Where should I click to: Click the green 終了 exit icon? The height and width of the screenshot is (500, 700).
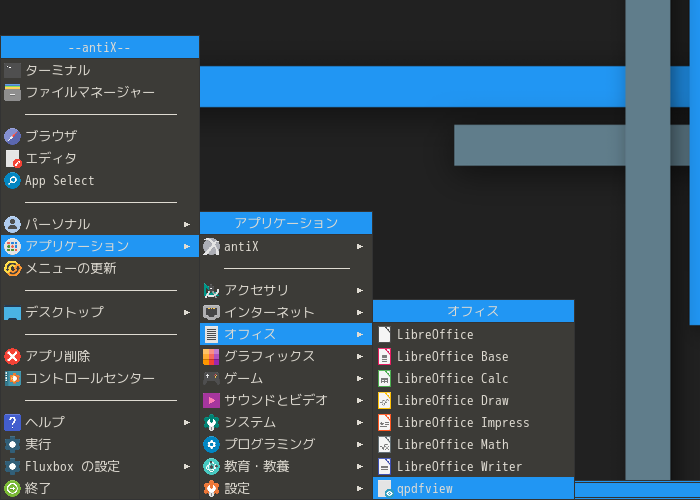[x=12, y=488]
